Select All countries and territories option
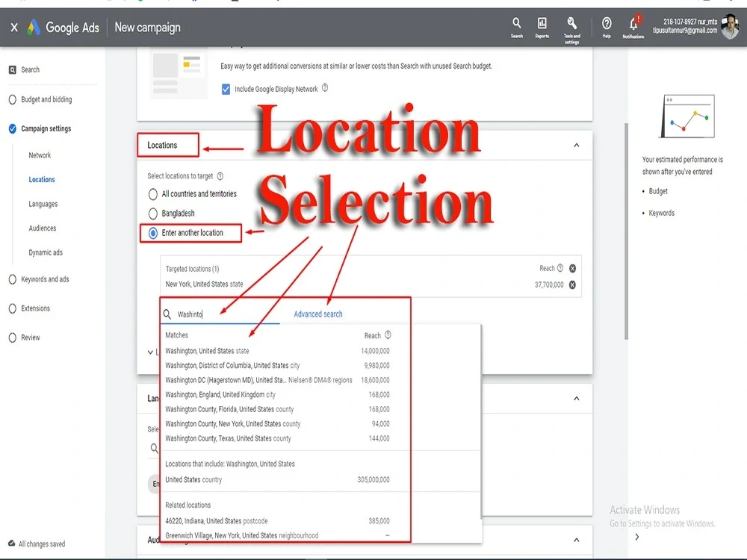Viewport: 747px width, 560px height. [x=153, y=194]
